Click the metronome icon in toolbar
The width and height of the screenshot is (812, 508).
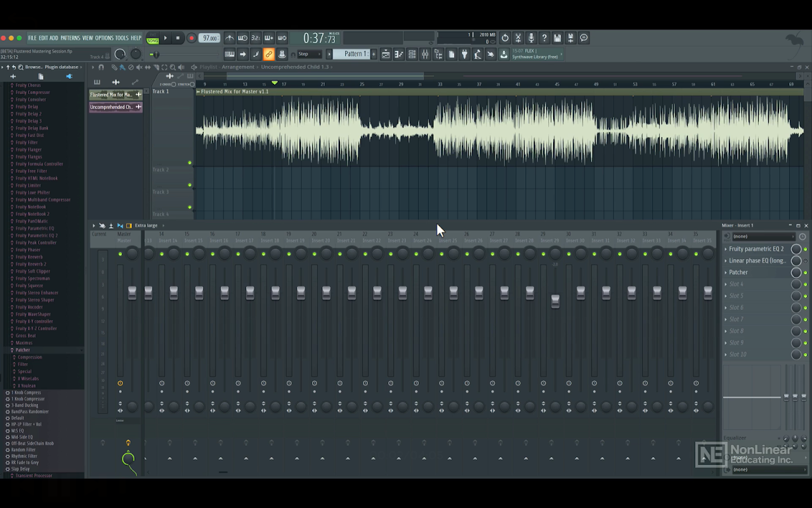pyautogui.click(x=230, y=38)
